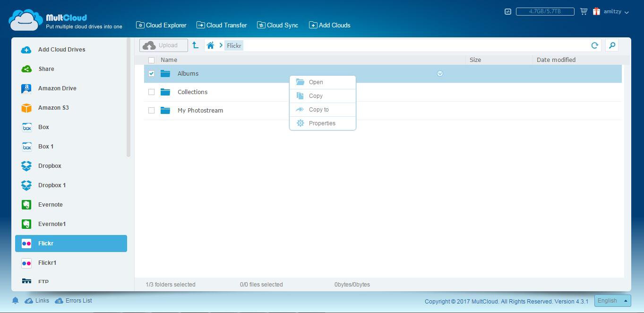The image size is (644, 313).
Task: Select the Flickr breadcrumb segment
Action: pos(234,45)
